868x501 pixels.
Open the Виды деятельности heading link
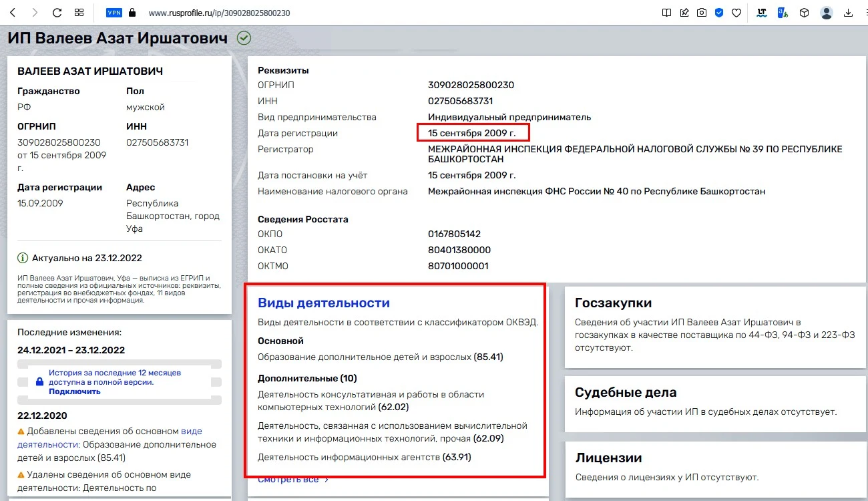click(x=324, y=303)
